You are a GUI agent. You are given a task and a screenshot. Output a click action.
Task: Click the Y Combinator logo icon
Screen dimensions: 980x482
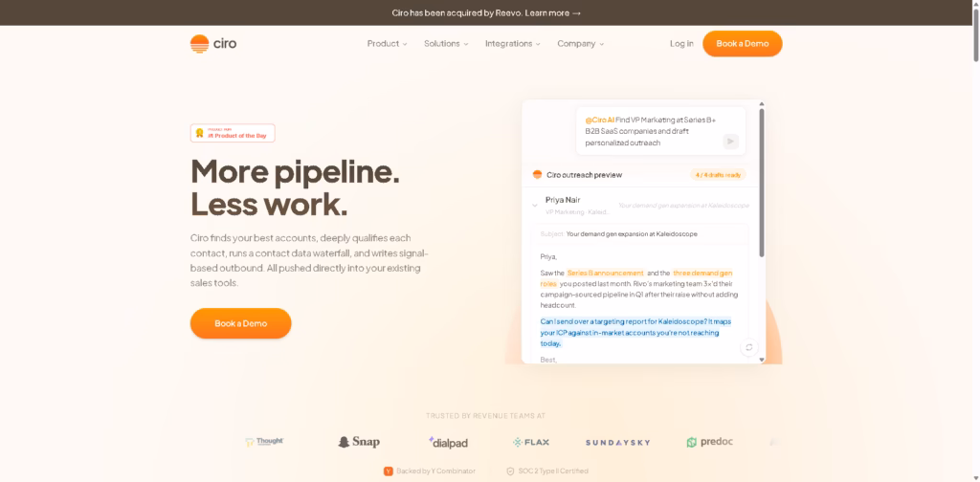tap(389, 471)
